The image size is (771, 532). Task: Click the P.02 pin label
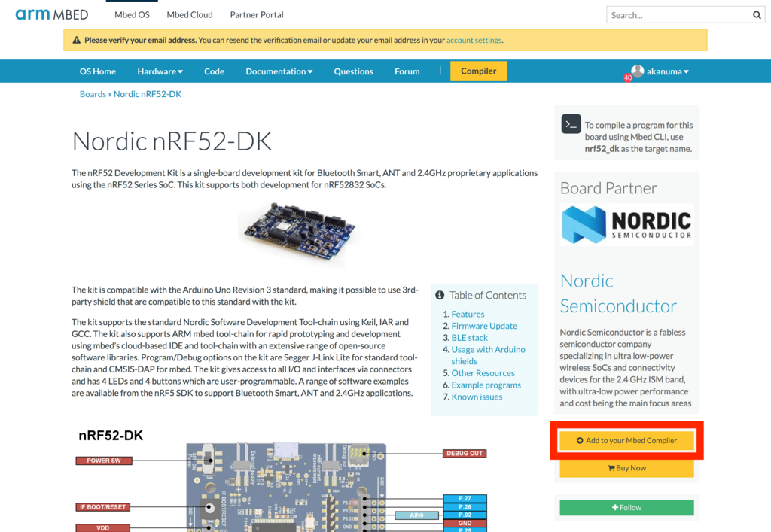[465, 515]
